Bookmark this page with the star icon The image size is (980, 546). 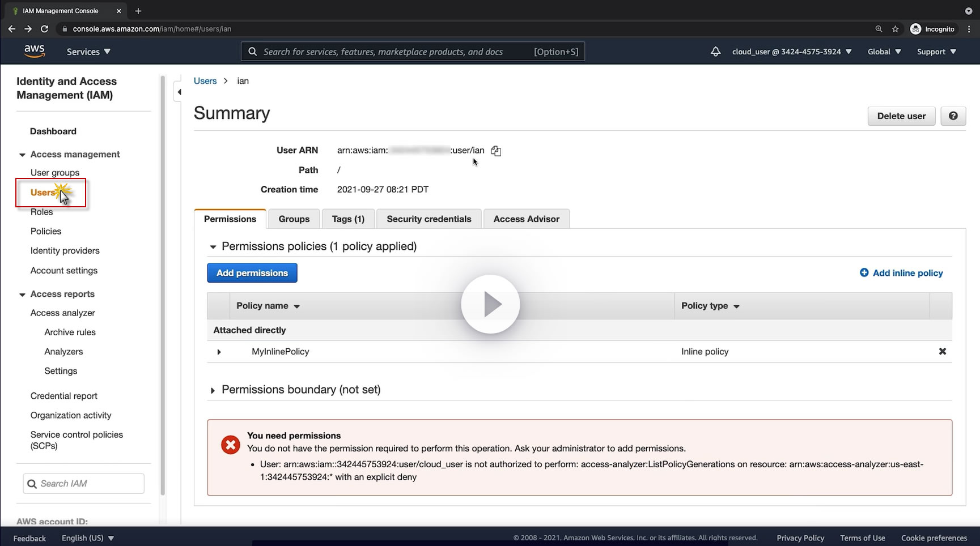895,29
